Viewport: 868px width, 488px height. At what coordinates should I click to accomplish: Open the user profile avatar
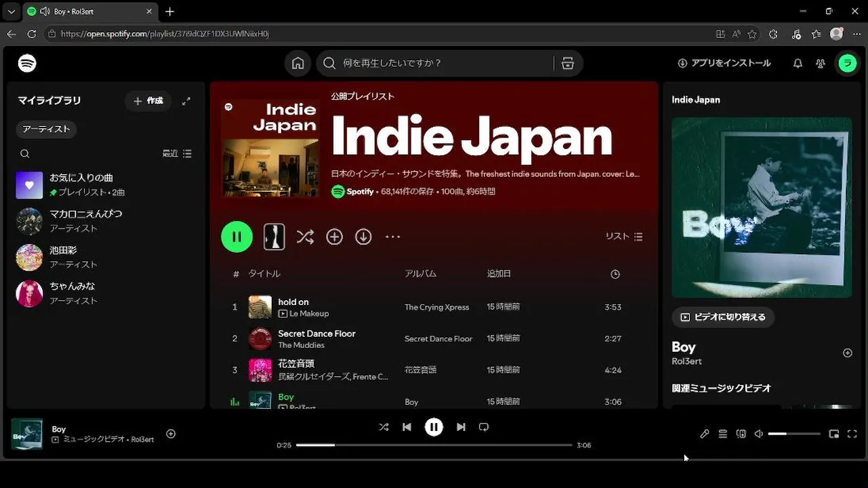pyautogui.click(x=847, y=63)
